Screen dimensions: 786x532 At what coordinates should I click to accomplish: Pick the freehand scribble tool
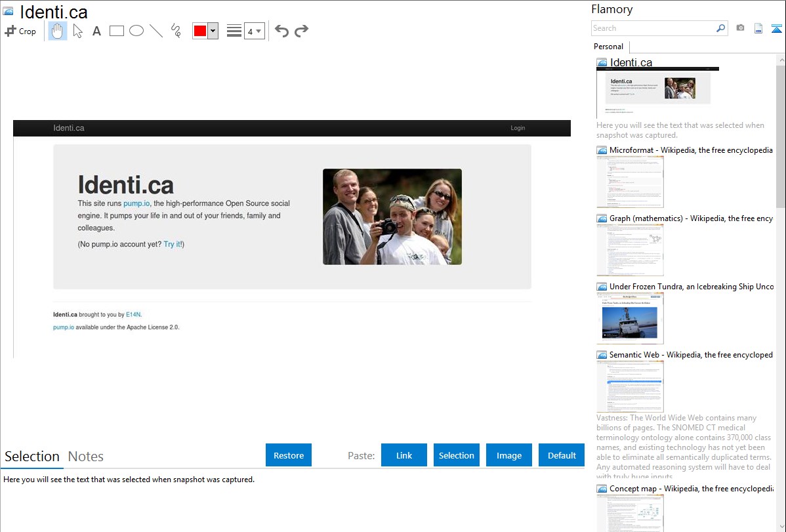click(x=176, y=31)
